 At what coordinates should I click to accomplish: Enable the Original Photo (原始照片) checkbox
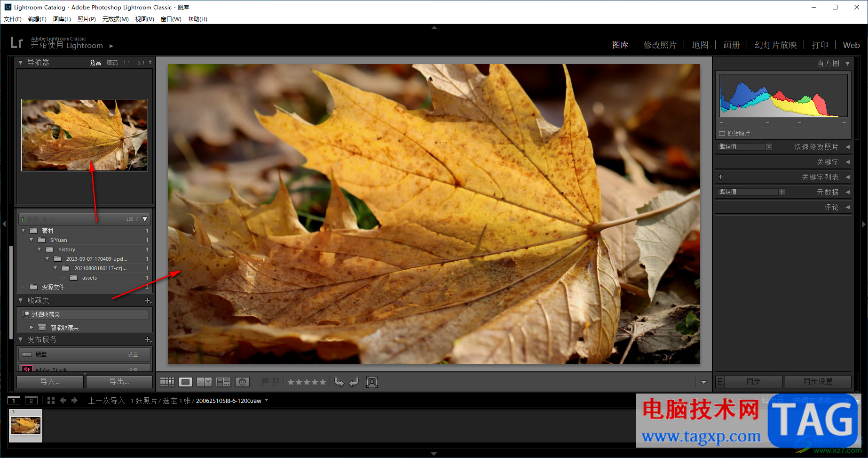click(x=722, y=133)
